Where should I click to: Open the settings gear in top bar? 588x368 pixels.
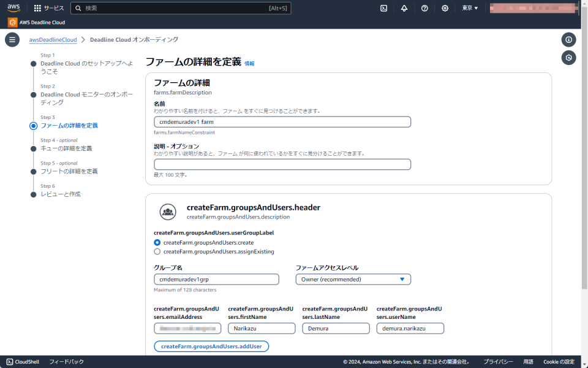(445, 8)
